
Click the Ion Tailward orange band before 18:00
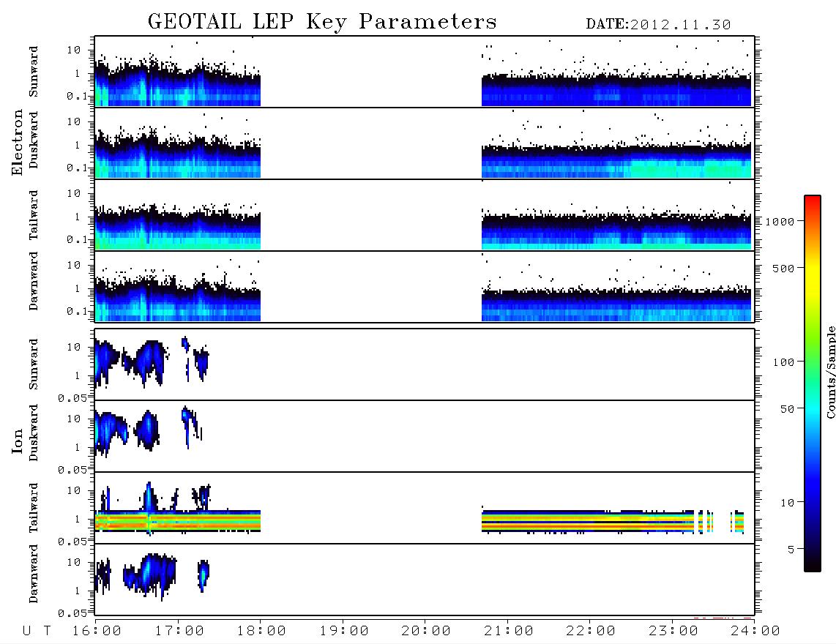(178, 521)
